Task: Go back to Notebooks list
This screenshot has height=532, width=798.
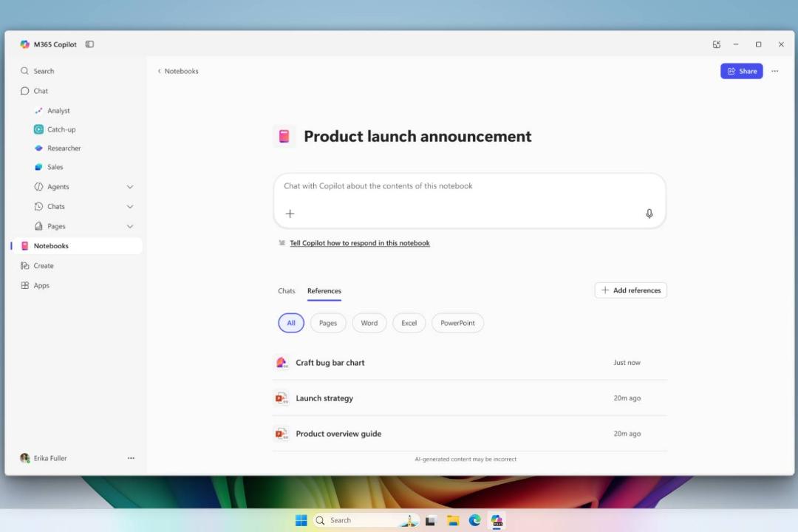Action: point(177,71)
